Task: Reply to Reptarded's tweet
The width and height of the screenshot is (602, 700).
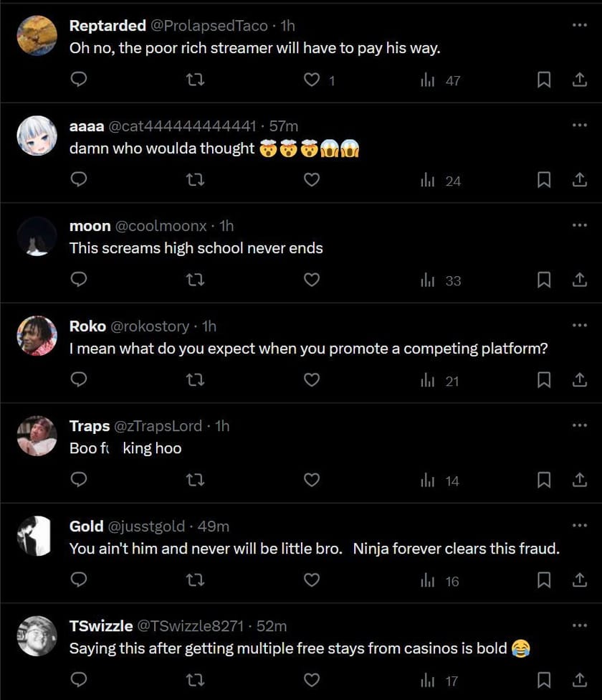Action: pos(80,80)
